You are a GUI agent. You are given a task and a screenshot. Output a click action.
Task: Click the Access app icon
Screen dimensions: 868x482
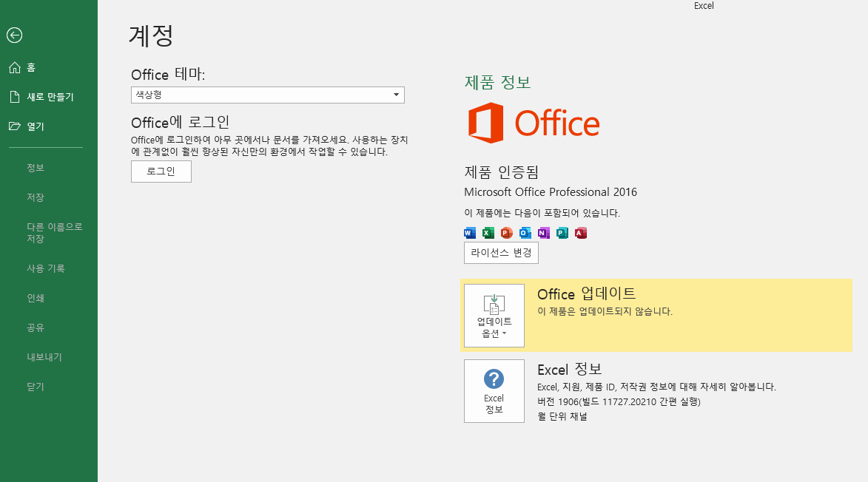click(x=581, y=233)
